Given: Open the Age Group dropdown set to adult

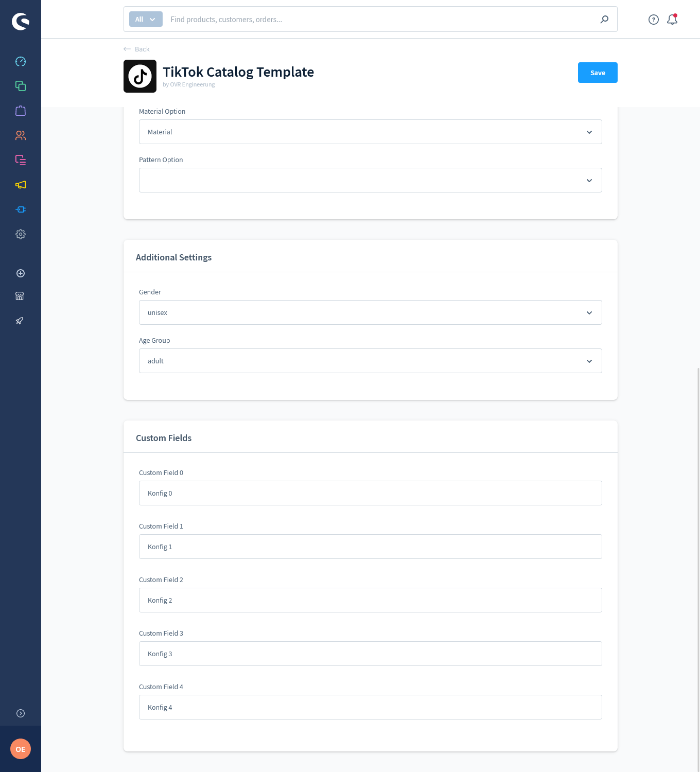Looking at the screenshot, I should point(371,361).
